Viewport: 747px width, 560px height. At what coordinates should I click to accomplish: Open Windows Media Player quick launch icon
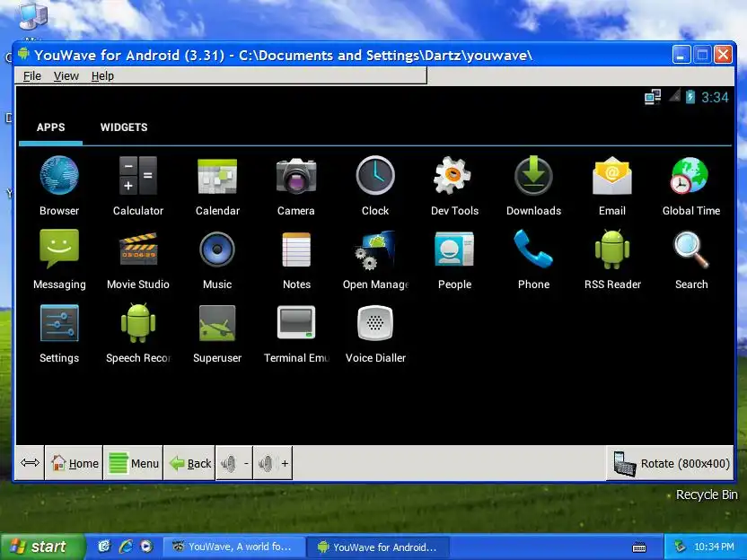(146, 547)
